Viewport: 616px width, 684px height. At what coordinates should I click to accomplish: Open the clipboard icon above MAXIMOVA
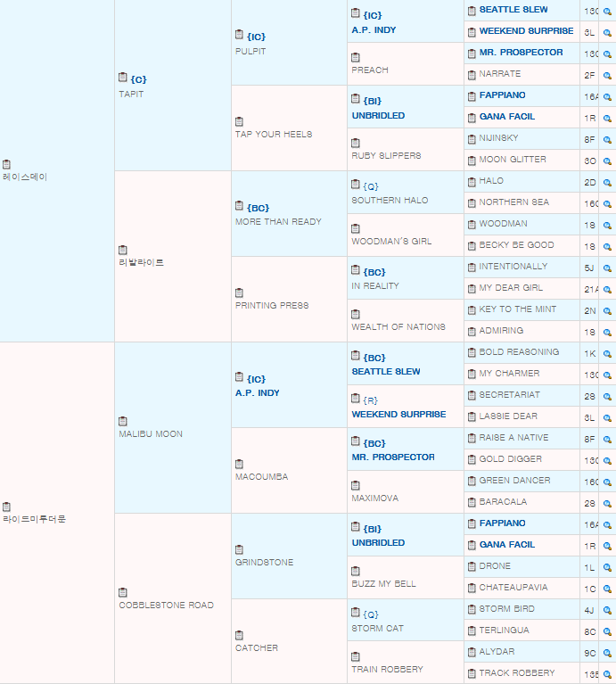356,485
